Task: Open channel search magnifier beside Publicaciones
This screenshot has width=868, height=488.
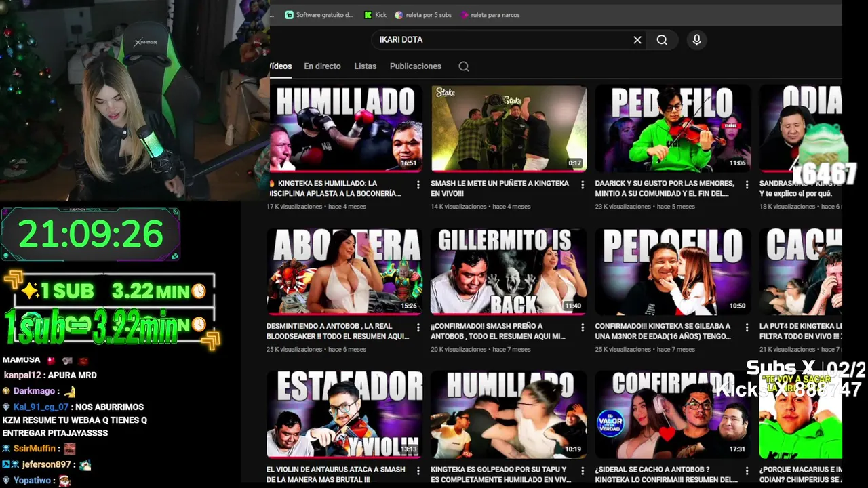Action: pos(464,66)
